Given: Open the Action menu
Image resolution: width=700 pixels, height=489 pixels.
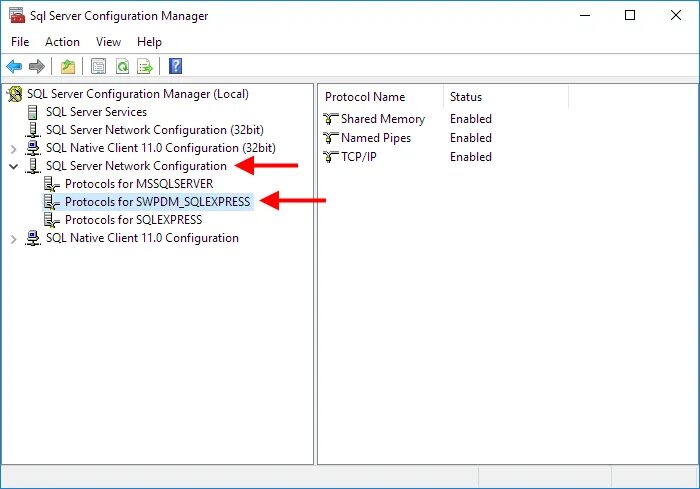Looking at the screenshot, I should (62, 42).
